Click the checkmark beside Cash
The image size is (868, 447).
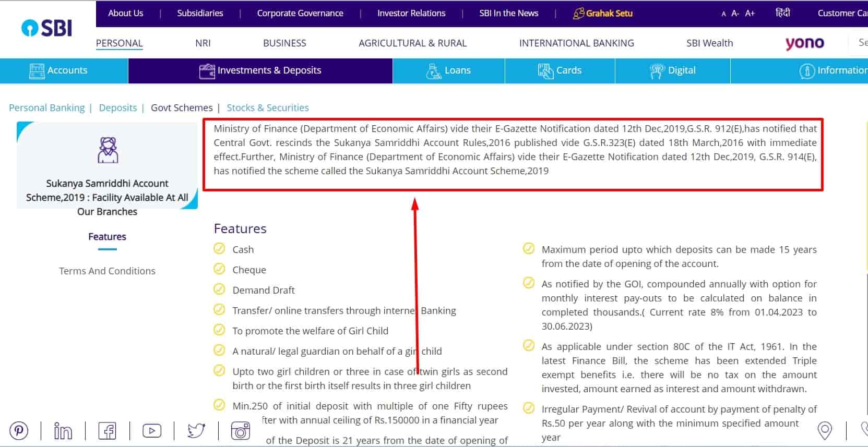click(219, 249)
